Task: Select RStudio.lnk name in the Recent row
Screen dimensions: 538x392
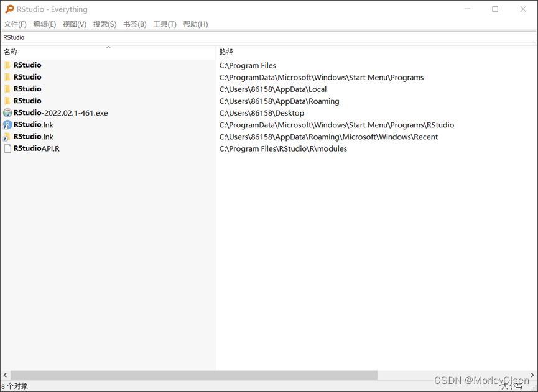Action: pos(34,137)
